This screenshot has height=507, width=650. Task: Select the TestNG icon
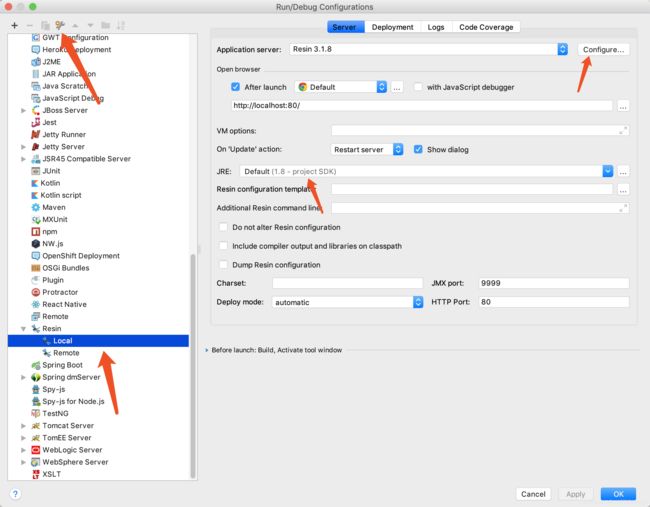pos(36,413)
